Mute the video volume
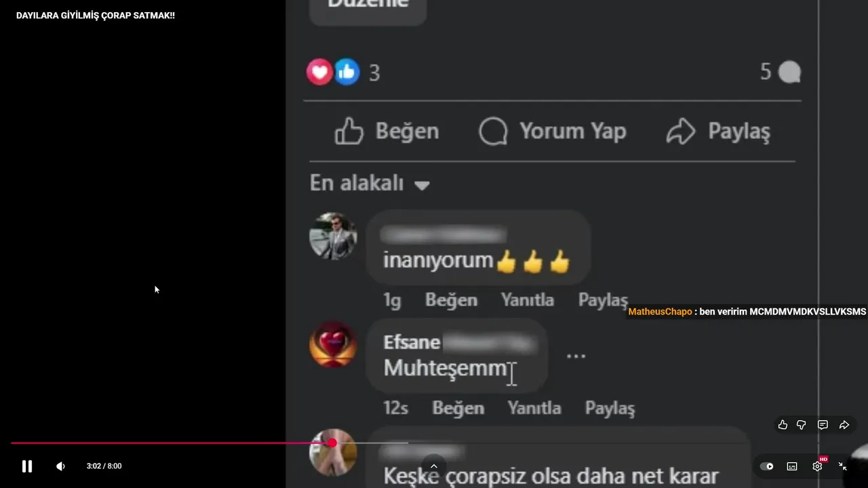The height and width of the screenshot is (488, 868). tap(60, 466)
